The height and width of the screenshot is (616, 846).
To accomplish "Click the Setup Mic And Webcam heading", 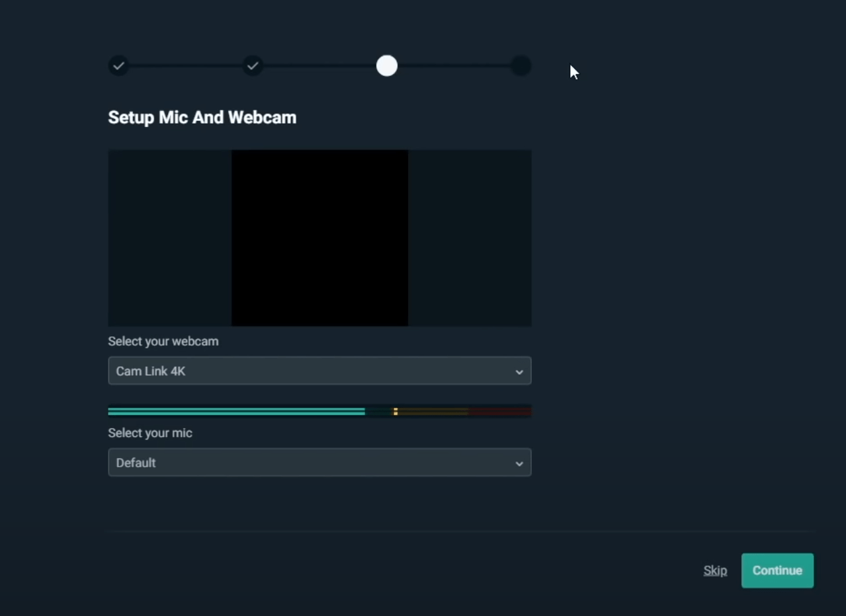I will [x=202, y=117].
